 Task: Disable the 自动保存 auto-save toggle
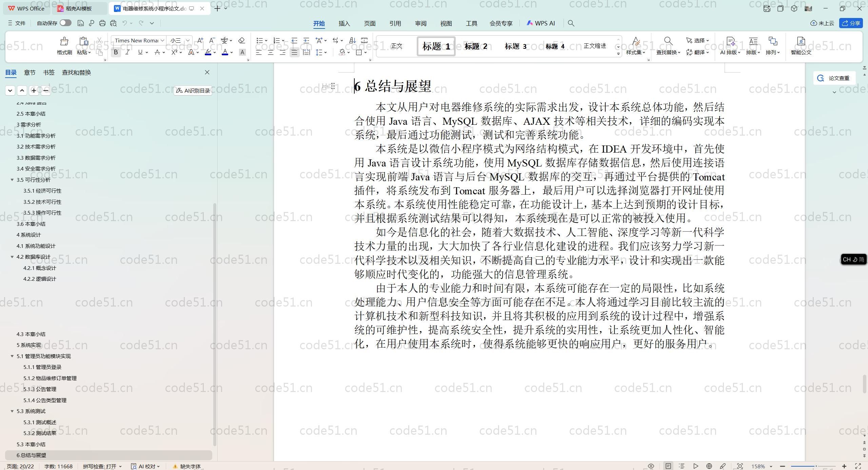pos(65,23)
